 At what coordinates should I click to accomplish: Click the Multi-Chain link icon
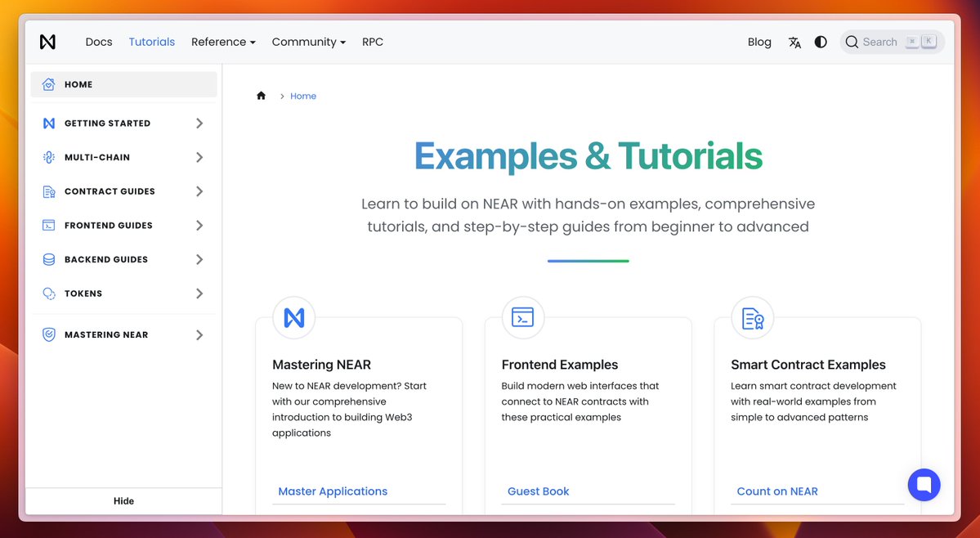pyautogui.click(x=49, y=158)
